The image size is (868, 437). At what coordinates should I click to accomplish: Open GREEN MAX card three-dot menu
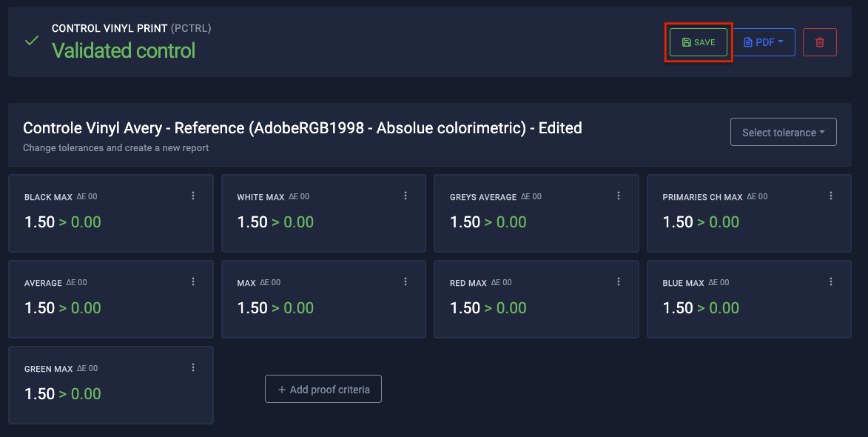tap(193, 367)
